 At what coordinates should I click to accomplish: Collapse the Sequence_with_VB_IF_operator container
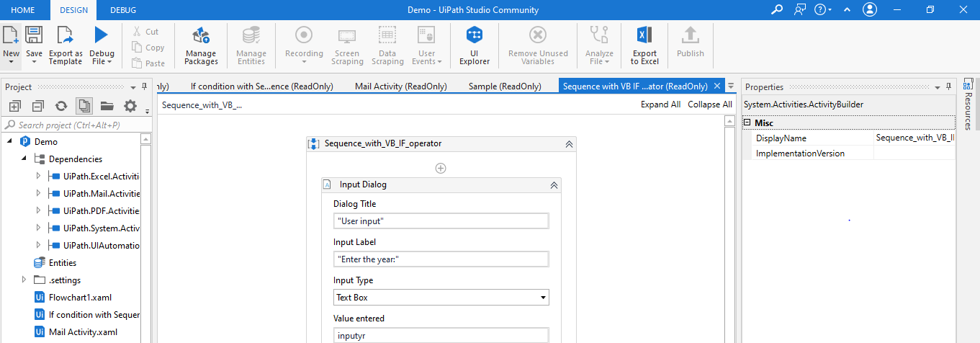tap(570, 144)
